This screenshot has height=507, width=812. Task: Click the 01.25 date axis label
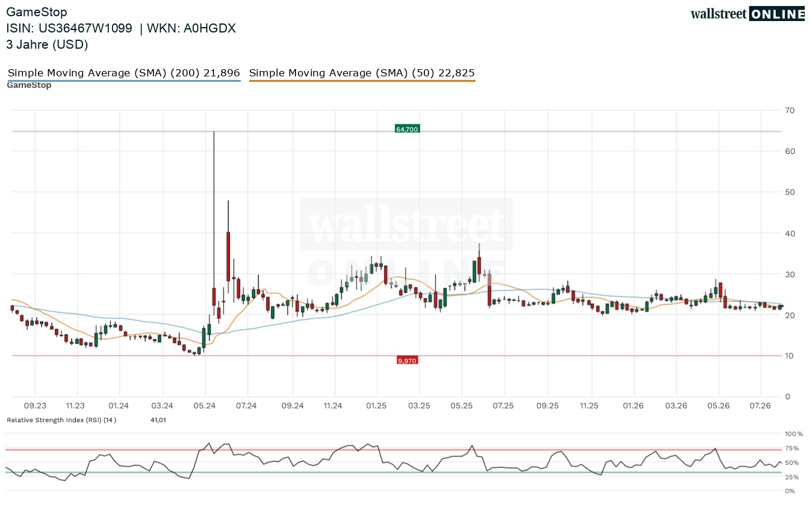(x=376, y=406)
